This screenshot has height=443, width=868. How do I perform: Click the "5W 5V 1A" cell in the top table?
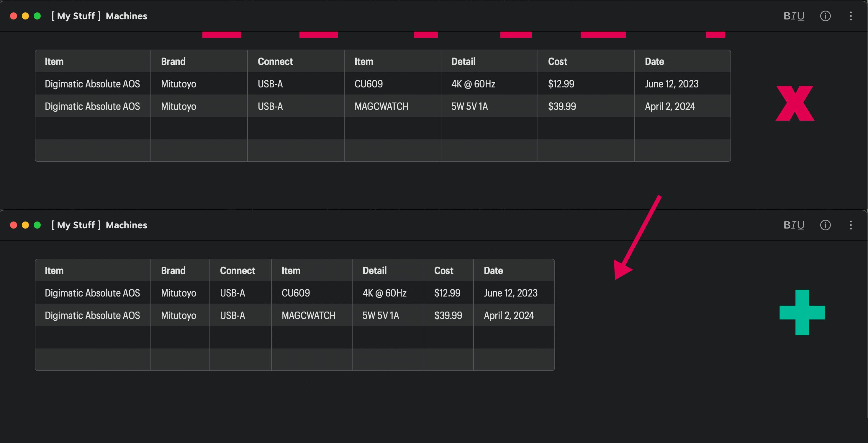489,106
